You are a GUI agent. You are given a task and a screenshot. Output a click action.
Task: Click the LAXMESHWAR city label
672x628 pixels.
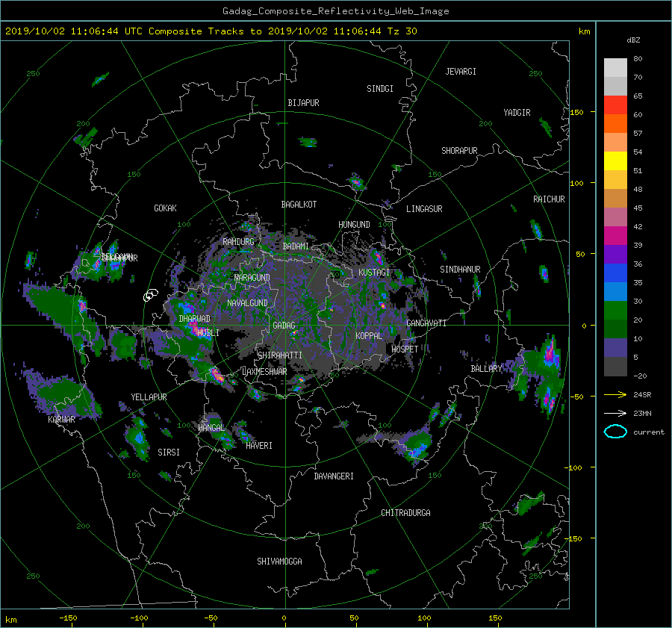pyautogui.click(x=264, y=372)
